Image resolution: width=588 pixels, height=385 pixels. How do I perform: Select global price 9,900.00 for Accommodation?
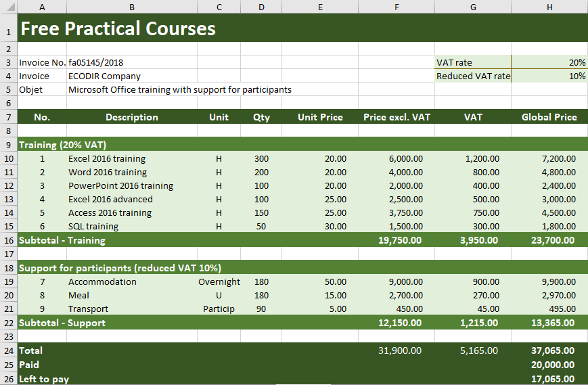pyautogui.click(x=549, y=281)
